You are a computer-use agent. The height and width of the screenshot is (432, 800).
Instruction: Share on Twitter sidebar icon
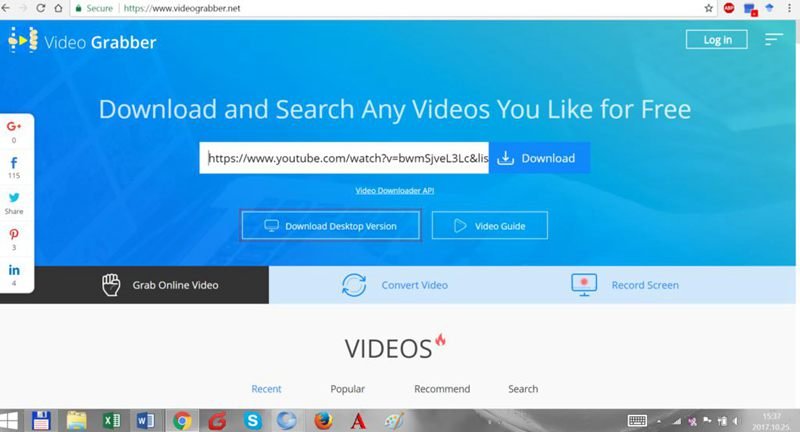pyautogui.click(x=14, y=197)
